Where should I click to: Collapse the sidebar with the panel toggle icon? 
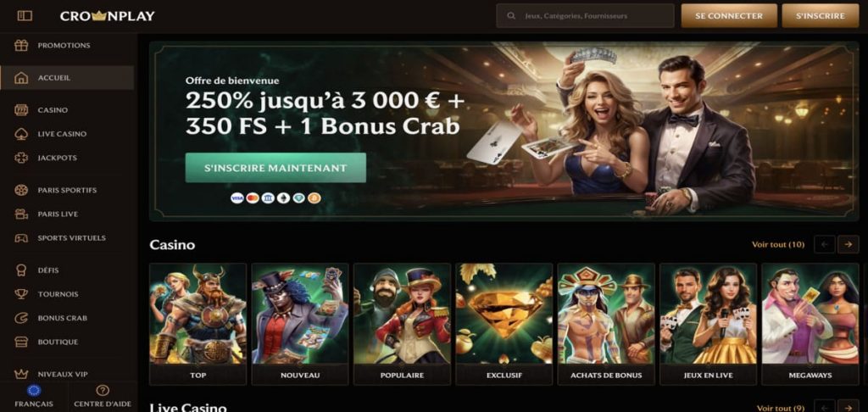(x=25, y=16)
